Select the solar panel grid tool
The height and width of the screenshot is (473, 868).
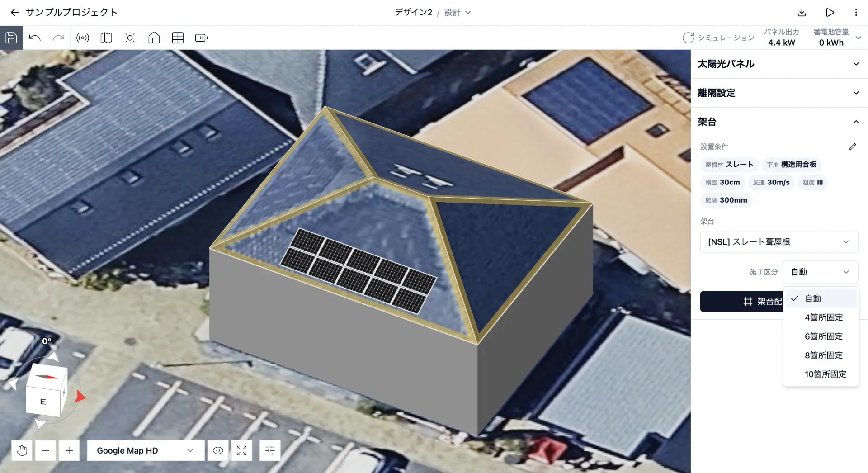[x=178, y=38]
